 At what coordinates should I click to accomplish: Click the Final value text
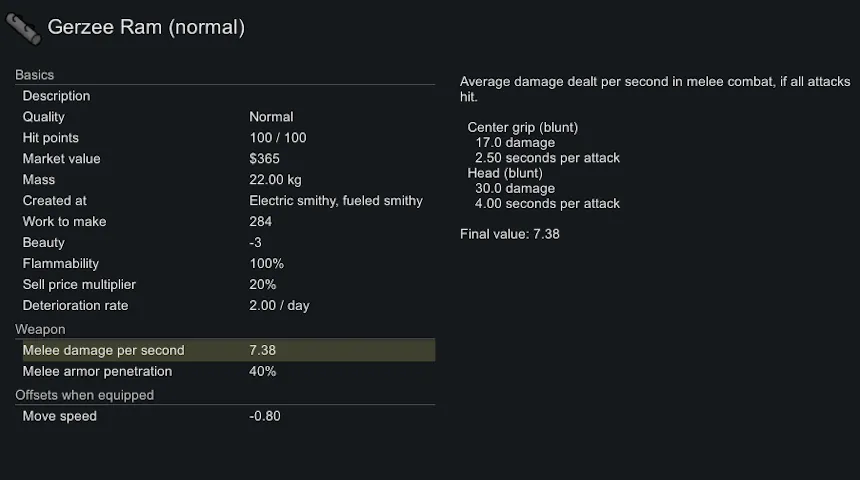509,234
